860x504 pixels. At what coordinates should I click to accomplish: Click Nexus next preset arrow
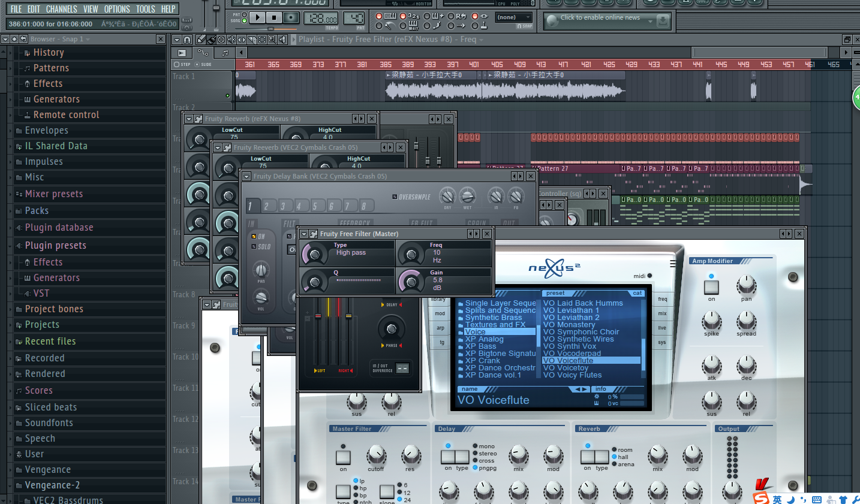pyautogui.click(x=585, y=390)
